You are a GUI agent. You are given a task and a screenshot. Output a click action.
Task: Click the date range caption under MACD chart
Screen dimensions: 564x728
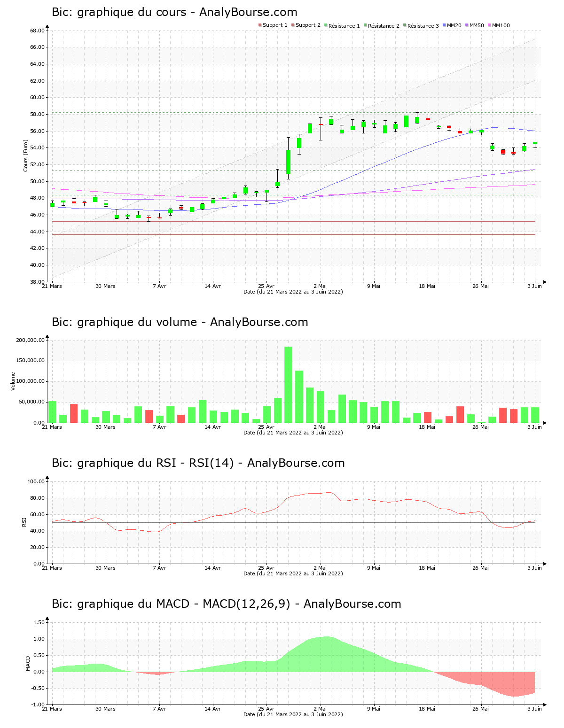(293, 714)
